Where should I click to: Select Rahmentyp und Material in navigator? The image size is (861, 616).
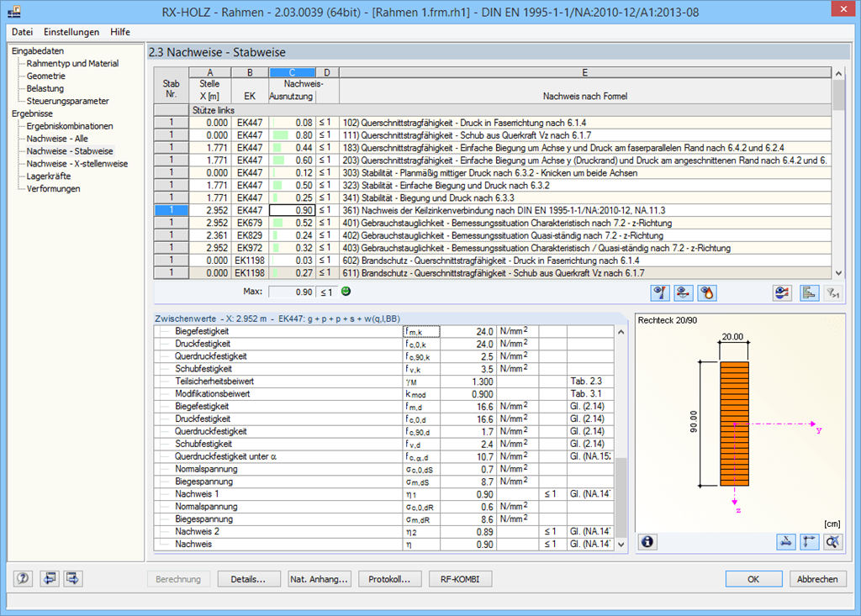tap(72, 63)
